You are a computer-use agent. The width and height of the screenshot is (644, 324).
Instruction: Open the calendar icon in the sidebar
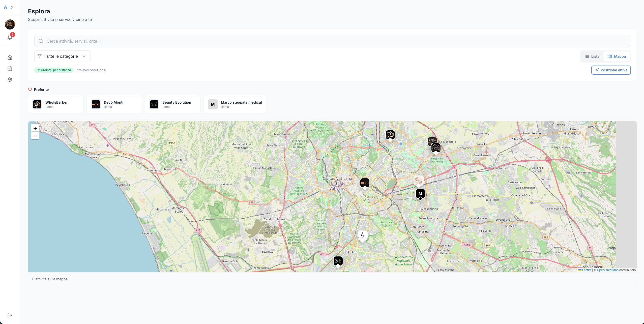(x=10, y=68)
